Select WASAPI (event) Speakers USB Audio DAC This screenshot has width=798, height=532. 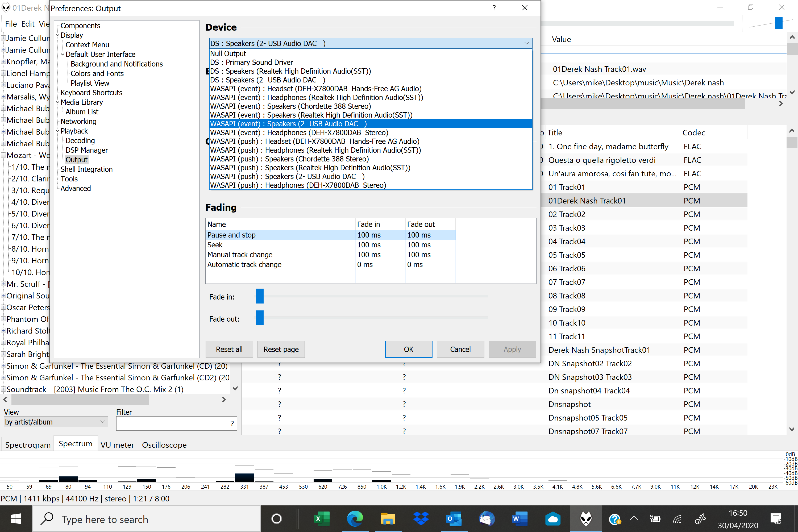point(371,124)
